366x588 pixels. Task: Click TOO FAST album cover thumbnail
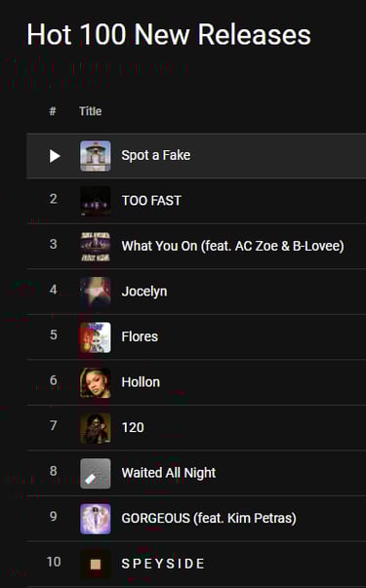tap(96, 202)
